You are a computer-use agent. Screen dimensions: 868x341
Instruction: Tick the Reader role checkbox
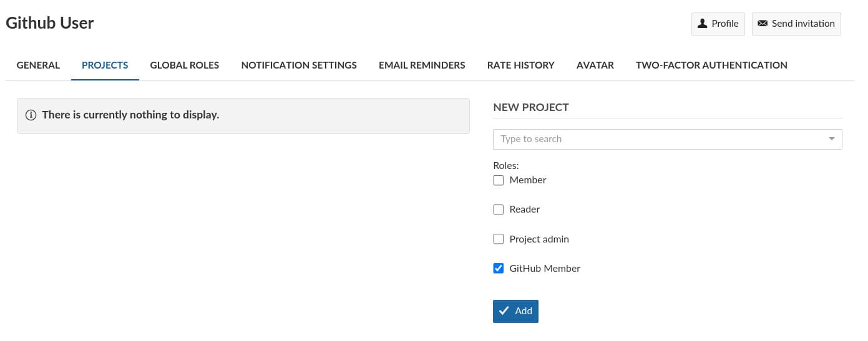(499, 209)
